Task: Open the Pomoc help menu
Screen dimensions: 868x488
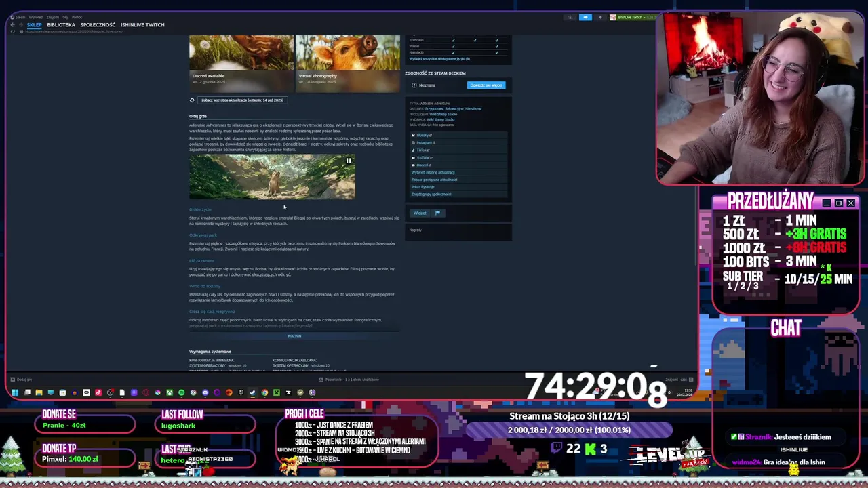Action: click(x=77, y=17)
